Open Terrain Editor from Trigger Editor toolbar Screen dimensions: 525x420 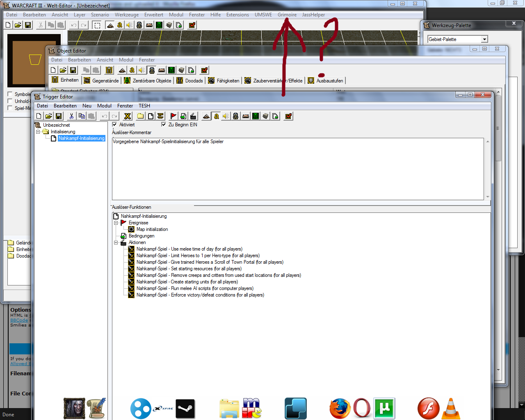point(206,116)
